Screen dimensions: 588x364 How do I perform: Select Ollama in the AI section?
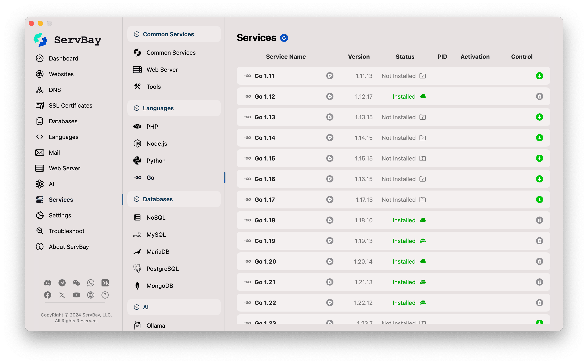[x=156, y=325]
